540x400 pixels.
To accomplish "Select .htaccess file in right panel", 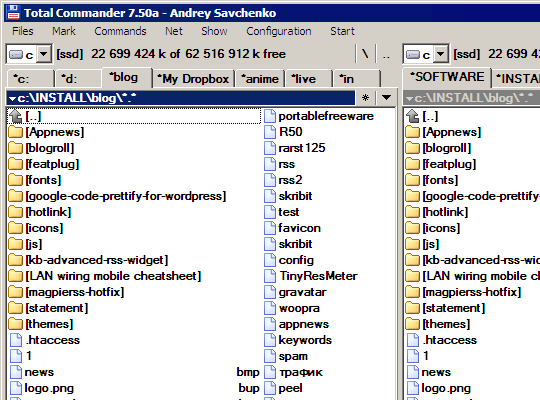I will click(x=449, y=340).
